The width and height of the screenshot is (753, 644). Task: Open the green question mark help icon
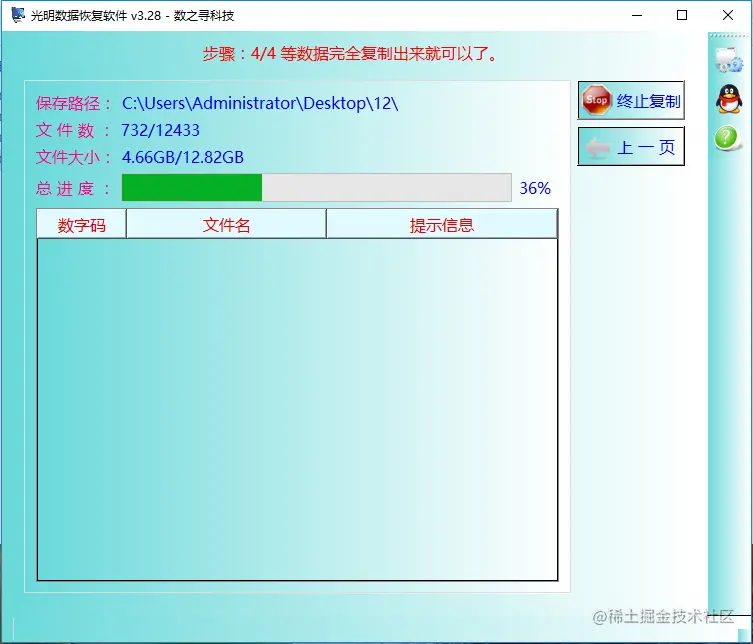tap(727, 138)
